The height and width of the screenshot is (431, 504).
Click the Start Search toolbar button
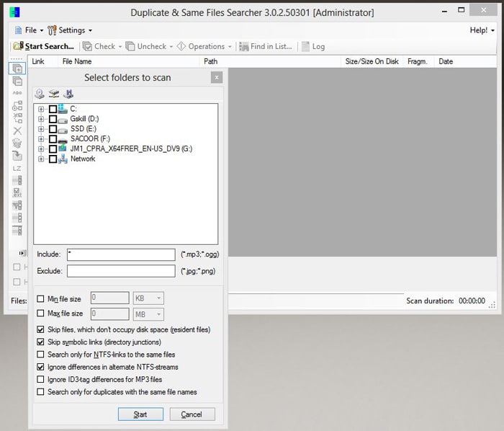pos(43,46)
